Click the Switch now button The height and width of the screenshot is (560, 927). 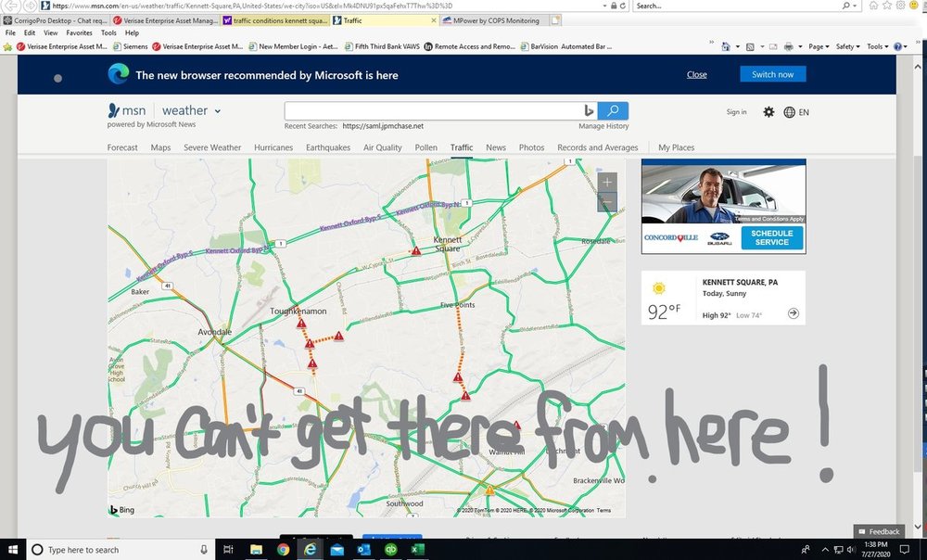tap(773, 74)
